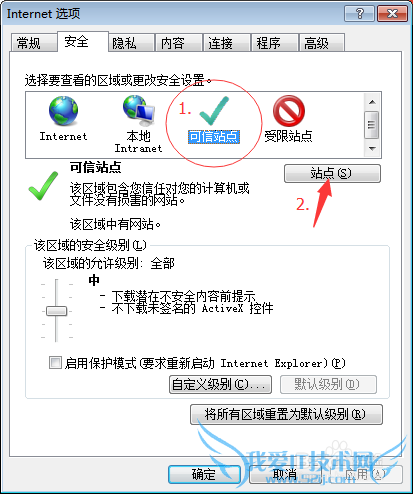Click the help question mark button
413x494 pixels.
[360, 14]
